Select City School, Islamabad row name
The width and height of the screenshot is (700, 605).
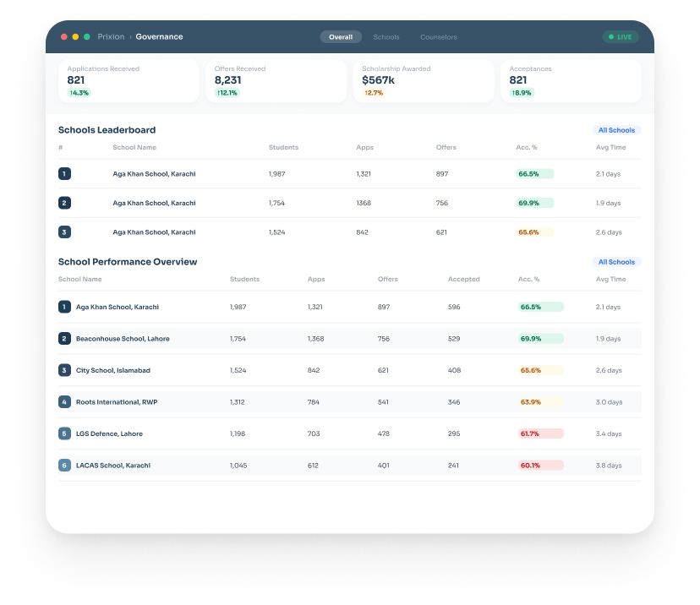point(113,370)
